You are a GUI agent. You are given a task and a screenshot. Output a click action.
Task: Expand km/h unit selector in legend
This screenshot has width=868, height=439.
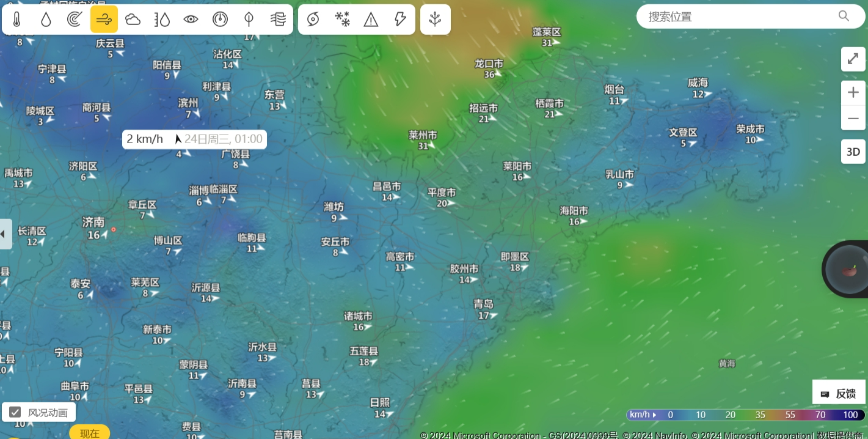[643, 415]
